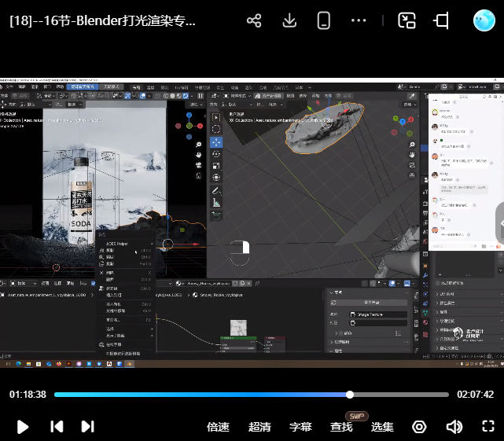Image resolution: width=504 pixels, height=441 pixels.
Task: Enable picture-in-picture mode icon
Action: click(x=406, y=21)
